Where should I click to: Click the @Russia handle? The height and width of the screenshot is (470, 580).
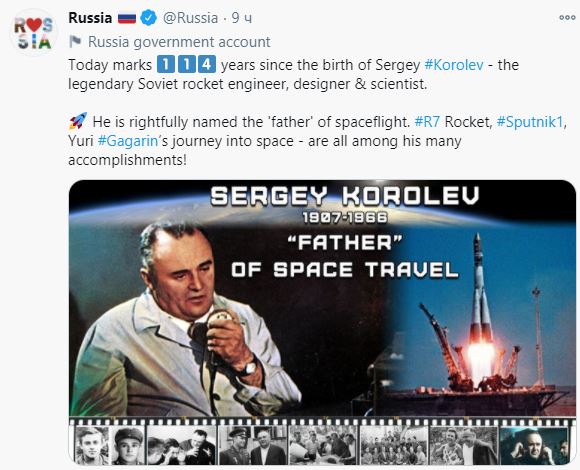pyautogui.click(x=190, y=18)
